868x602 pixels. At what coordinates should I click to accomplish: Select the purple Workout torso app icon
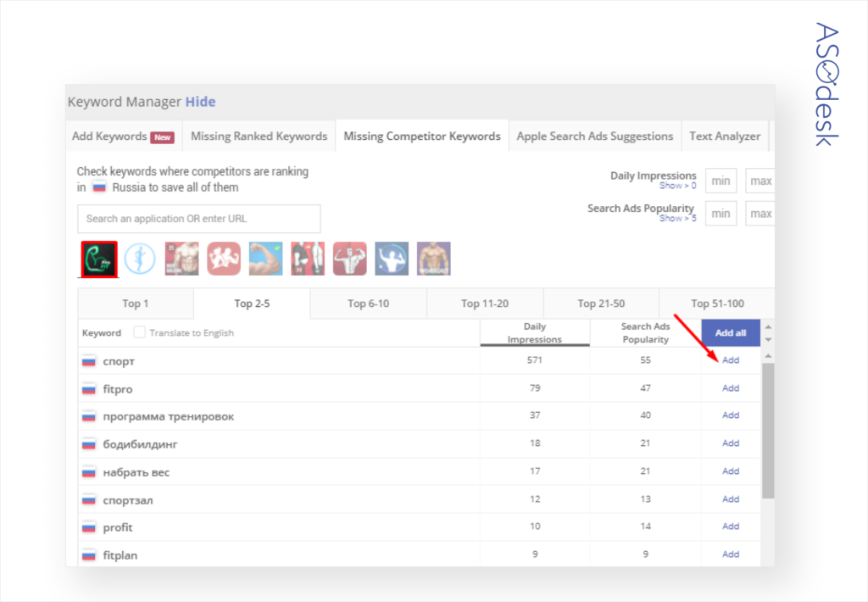point(434,259)
